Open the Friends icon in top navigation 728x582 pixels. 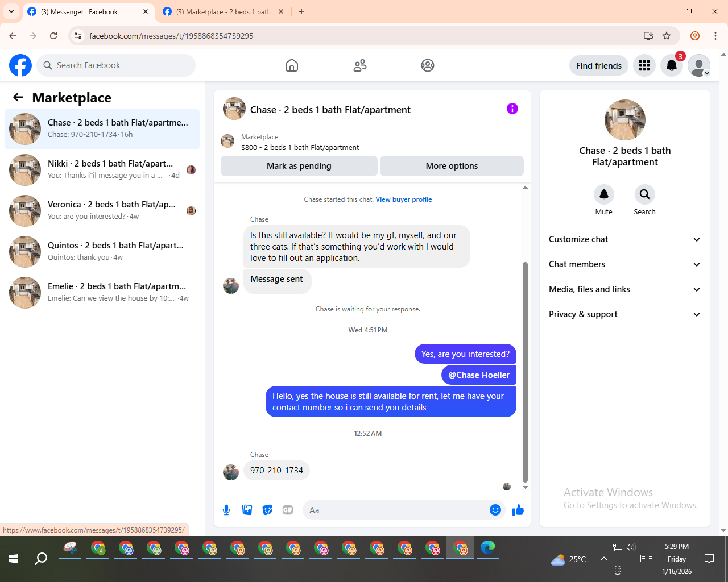click(x=360, y=65)
